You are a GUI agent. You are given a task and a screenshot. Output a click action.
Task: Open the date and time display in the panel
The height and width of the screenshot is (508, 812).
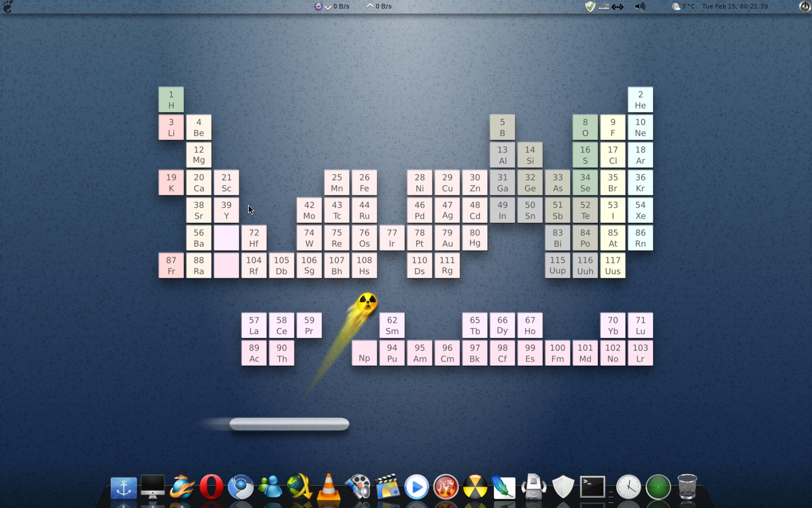pos(735,7)
